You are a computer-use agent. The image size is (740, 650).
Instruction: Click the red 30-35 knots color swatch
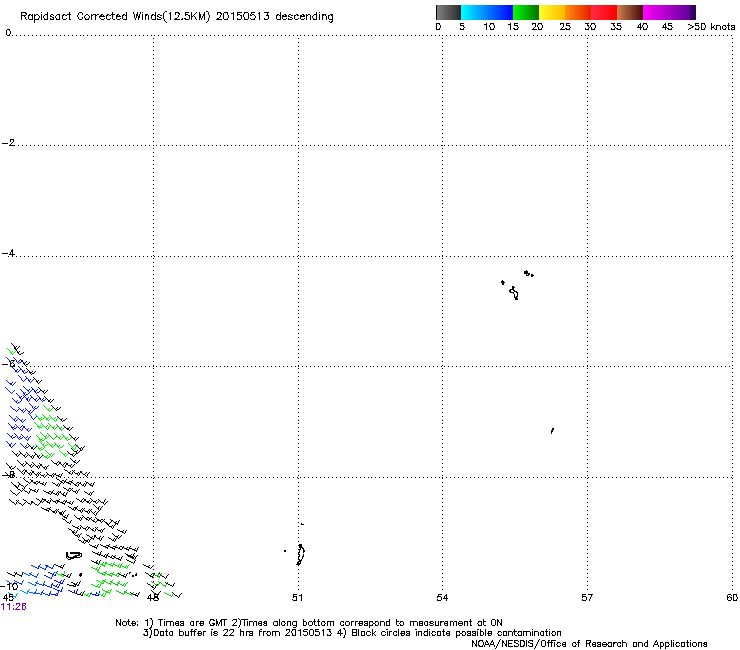click(604, 12)
